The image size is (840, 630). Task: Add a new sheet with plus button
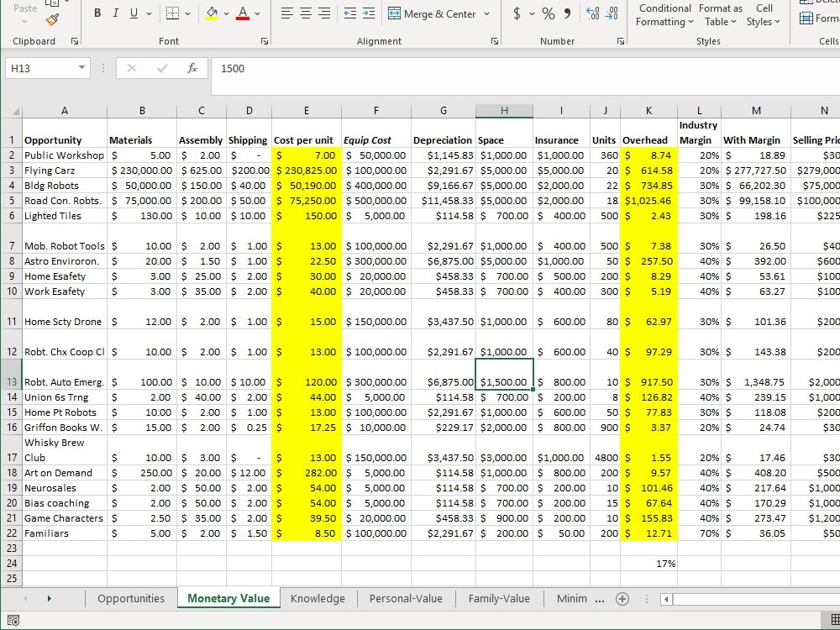click(x=622, y=599)
